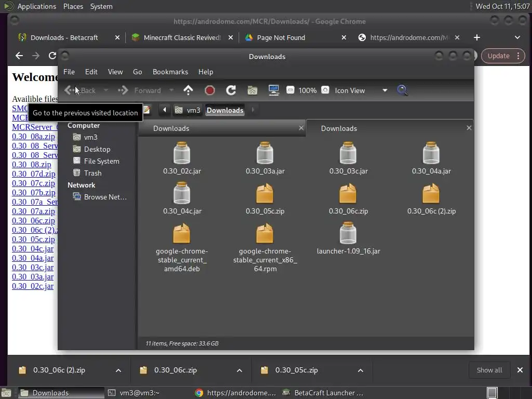This screenshot has width=532, height=399.
Task: Expand 0.30_06c.zip download options chevron
Action: point(240,370)
